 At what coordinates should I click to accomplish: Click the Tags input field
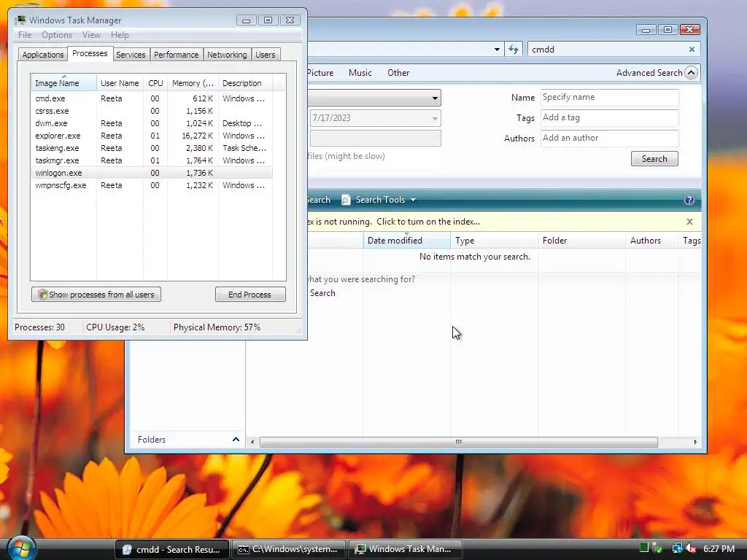[609, 117]
